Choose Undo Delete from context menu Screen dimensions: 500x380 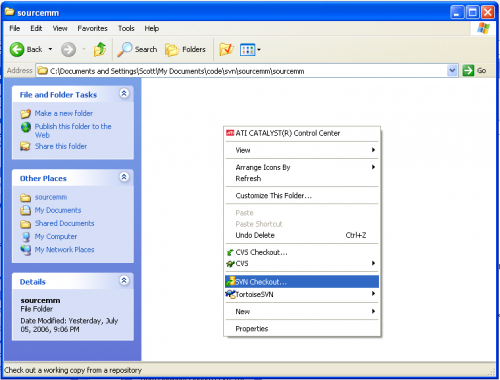coord(302,235)
